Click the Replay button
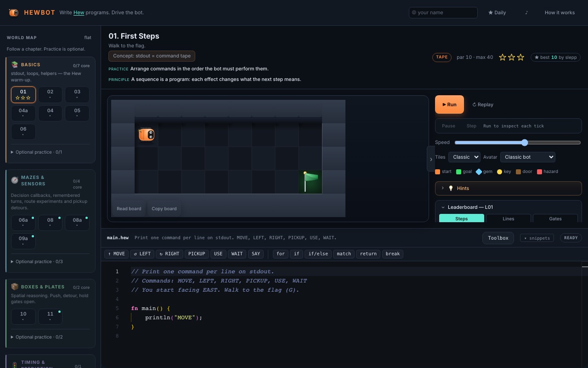The image size is (588, 368). pyautogui.click(x=483, y=104)
